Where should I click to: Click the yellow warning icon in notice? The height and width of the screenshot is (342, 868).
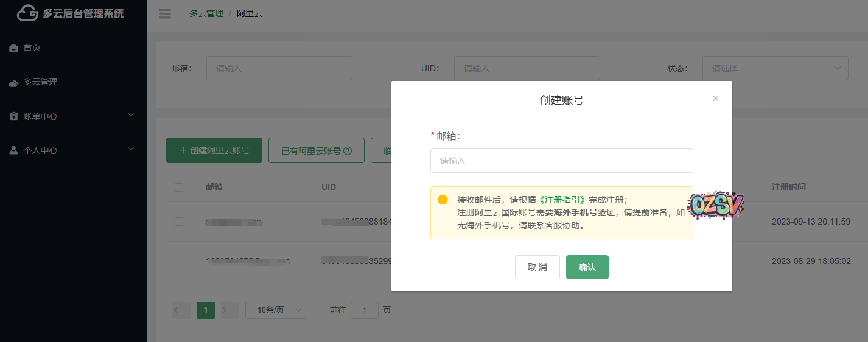pos(443,199)
